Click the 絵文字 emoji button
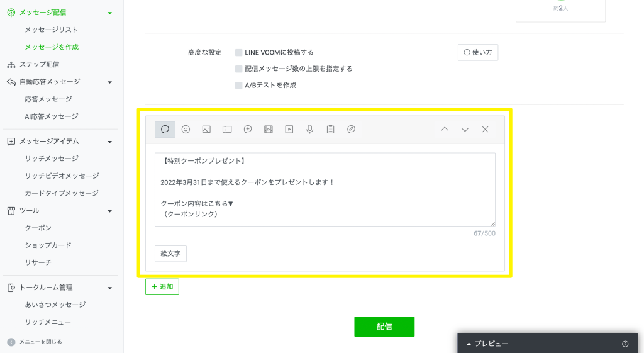Image resolution: width=644 pixels, height=353 pixels. [x=170, y=254]
